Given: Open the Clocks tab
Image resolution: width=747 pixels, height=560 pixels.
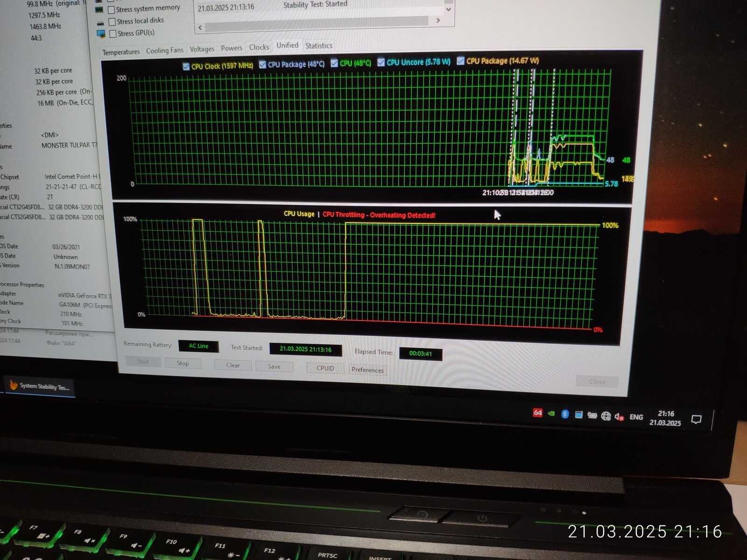Looking at the screenshot, I should [259, 47].
